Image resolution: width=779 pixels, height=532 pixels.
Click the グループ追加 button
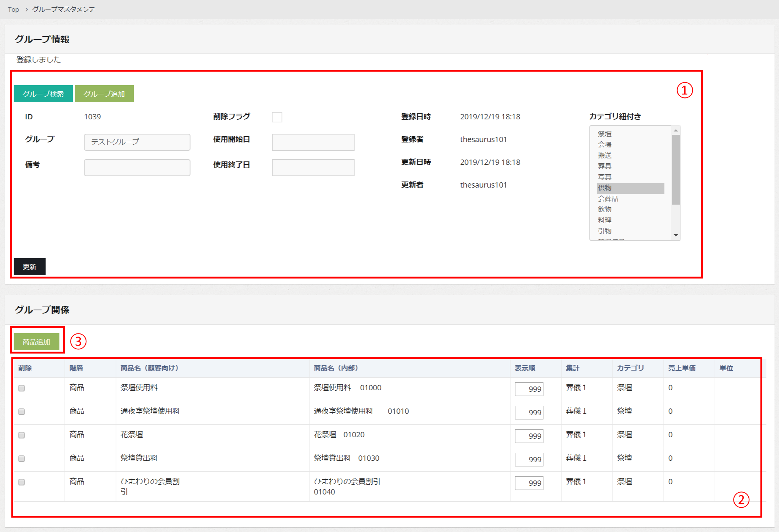(x=104, y=94)
